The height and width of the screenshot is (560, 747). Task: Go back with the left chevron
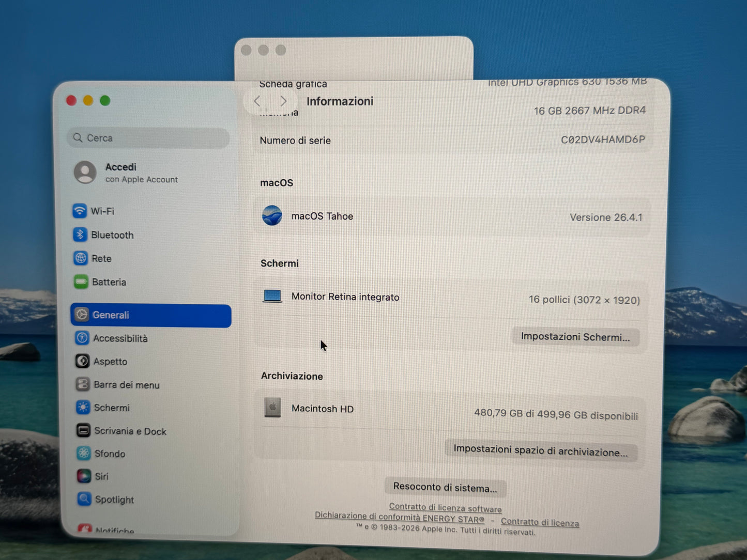click(257, 101)
